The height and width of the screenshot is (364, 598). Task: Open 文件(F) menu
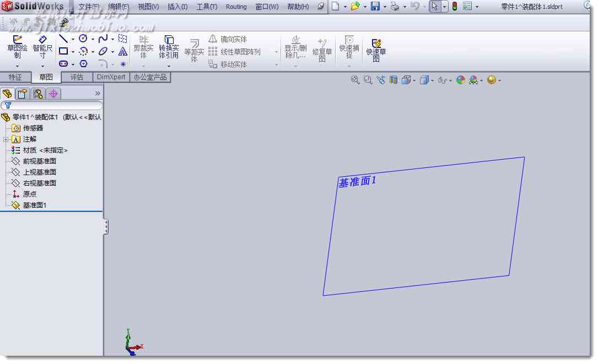coord(89,7)
